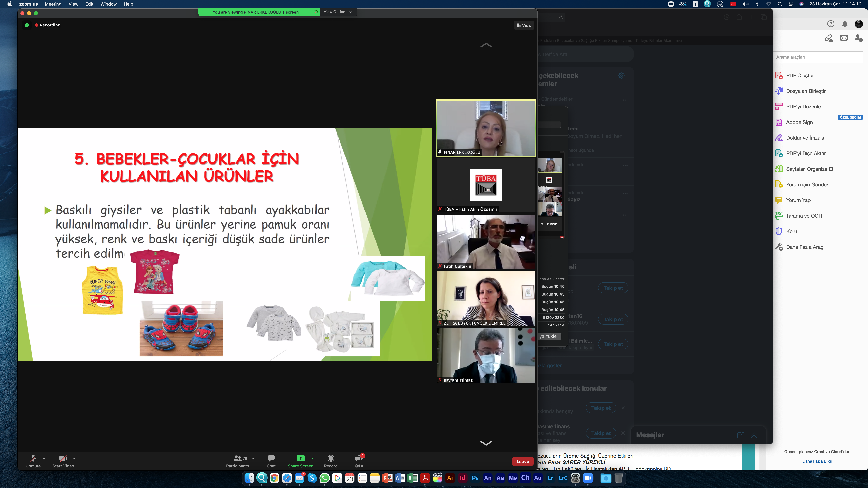Open Bluetooth status in menu bar

click(x=757, y=4)
